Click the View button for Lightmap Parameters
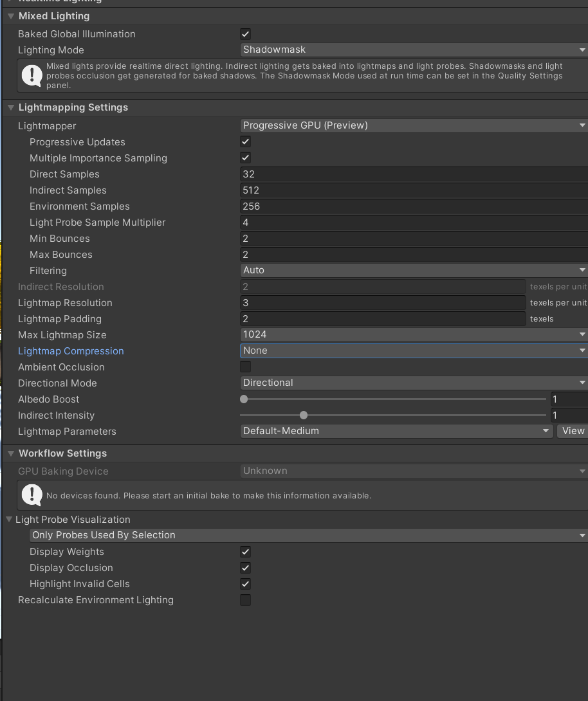Viewport: 588px width, 701px height. [573, 431]
